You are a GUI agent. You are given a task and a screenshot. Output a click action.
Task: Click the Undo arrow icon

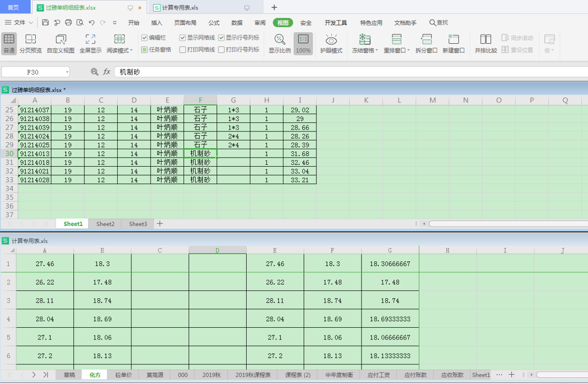tap(91, 22)
